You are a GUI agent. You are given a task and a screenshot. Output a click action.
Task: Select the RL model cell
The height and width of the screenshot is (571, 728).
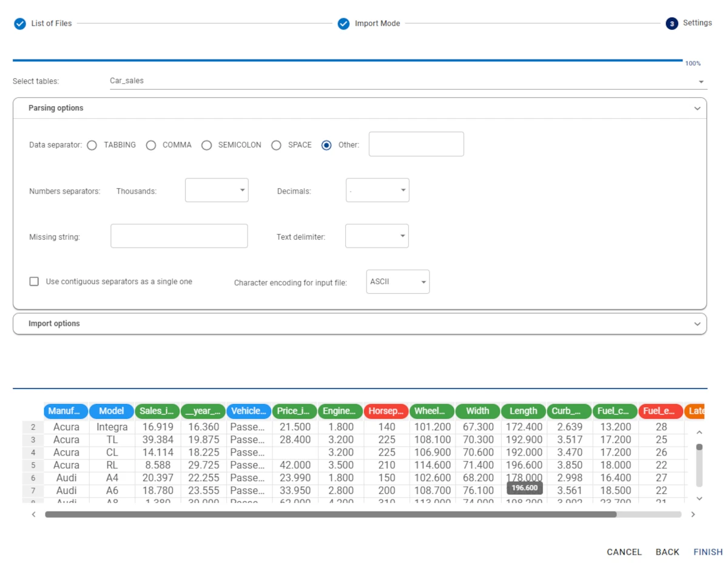pos(112,465)
